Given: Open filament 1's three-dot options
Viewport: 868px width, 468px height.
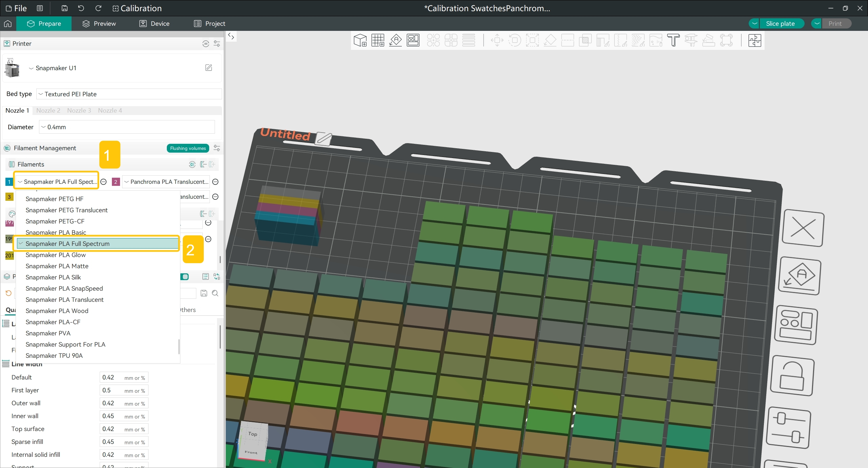Looking at the screenshot, I should coord(104,182).
